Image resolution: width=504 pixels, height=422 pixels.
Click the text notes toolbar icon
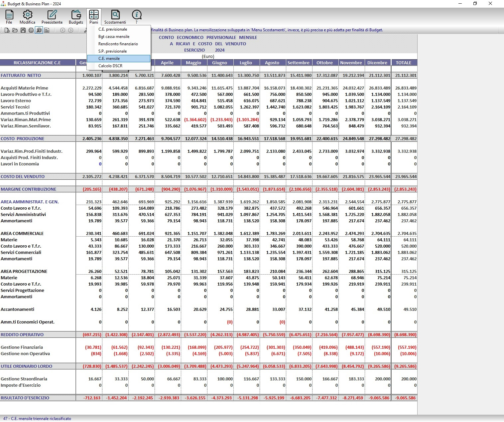47,30
